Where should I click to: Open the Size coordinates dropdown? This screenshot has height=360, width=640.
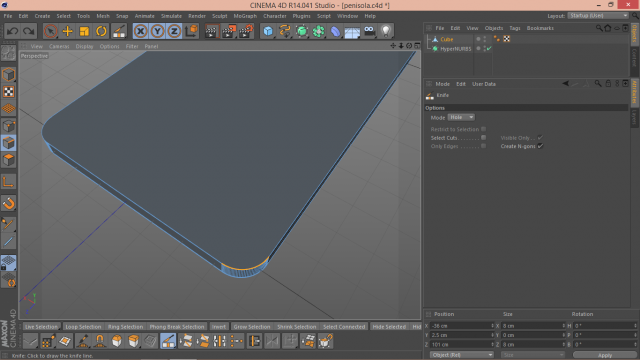click(x=533, y=355)
